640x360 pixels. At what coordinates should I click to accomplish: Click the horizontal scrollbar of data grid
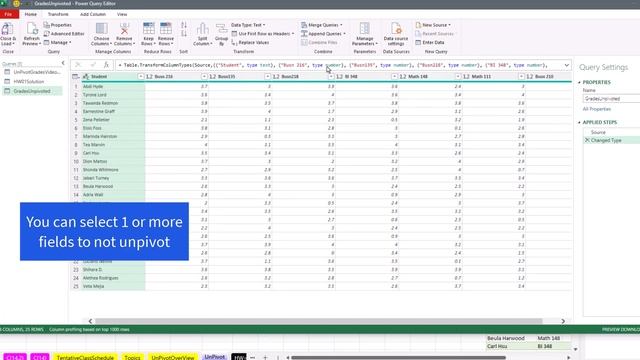point(318,321)
